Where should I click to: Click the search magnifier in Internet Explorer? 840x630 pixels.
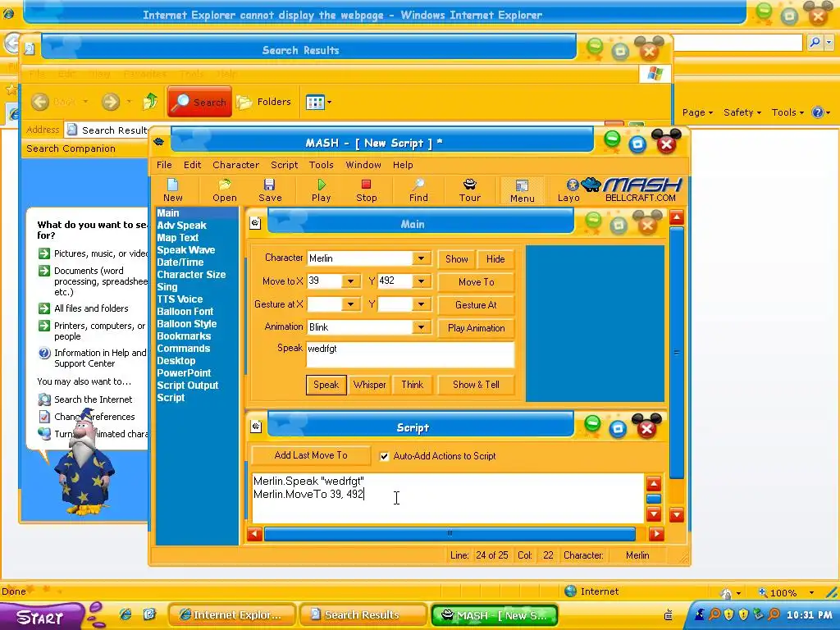click(815, 43)
